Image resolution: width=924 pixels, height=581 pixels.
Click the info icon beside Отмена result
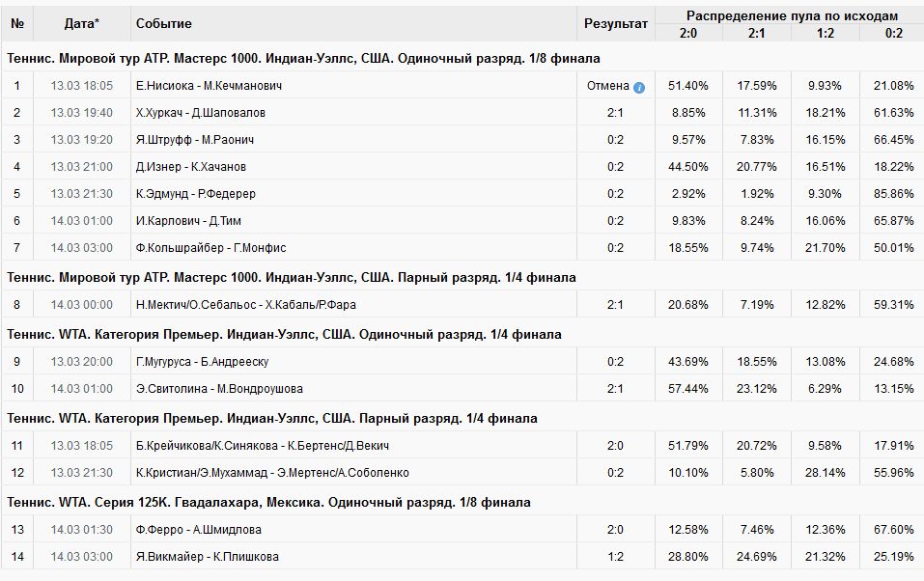639,87
